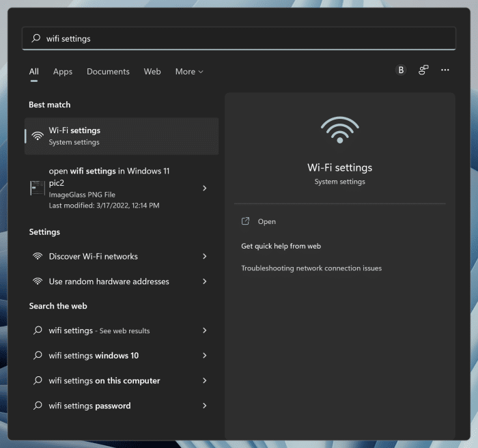478x448 pixels.
Task: Click the pic2 file thumbnail
Action: click(38, 188)
